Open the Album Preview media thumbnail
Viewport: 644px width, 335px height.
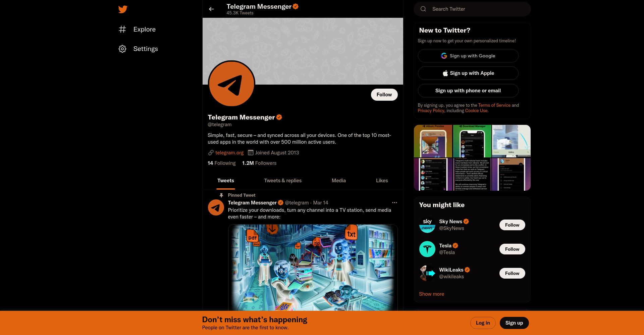coord(433,141)
